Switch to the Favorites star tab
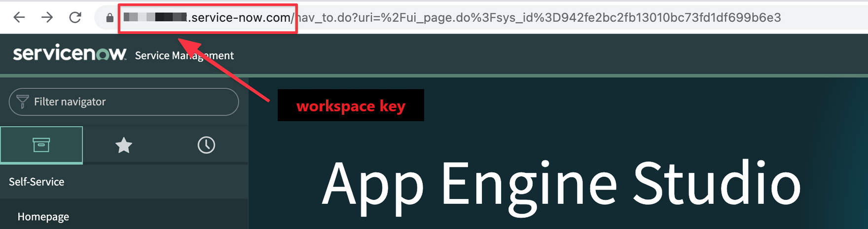The image size is (868, 229). tap(124, 145)
